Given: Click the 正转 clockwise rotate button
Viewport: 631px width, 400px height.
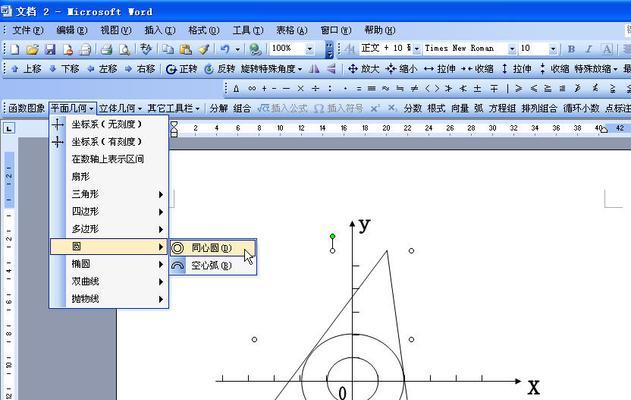Looking at the screenshot, I should [x=181, y=69].
